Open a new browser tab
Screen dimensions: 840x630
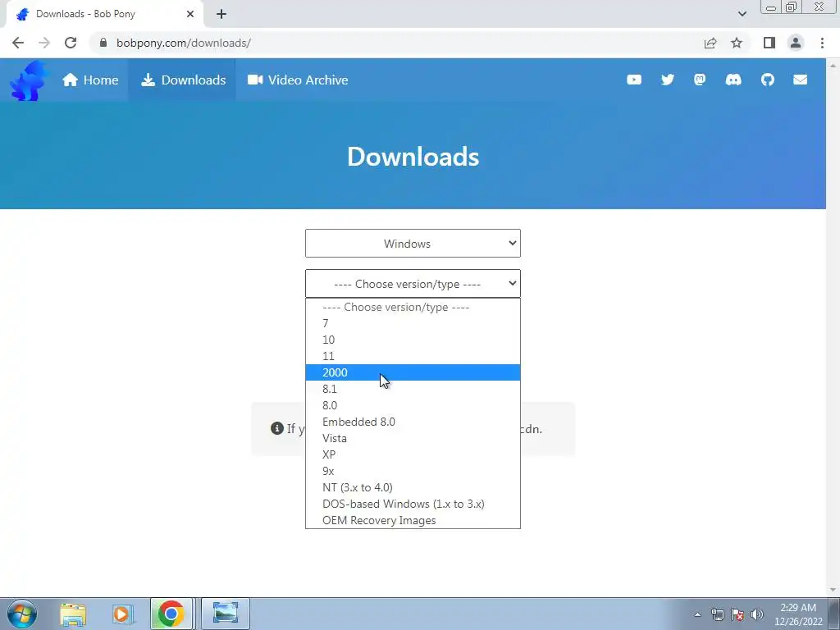coord(221,15)
